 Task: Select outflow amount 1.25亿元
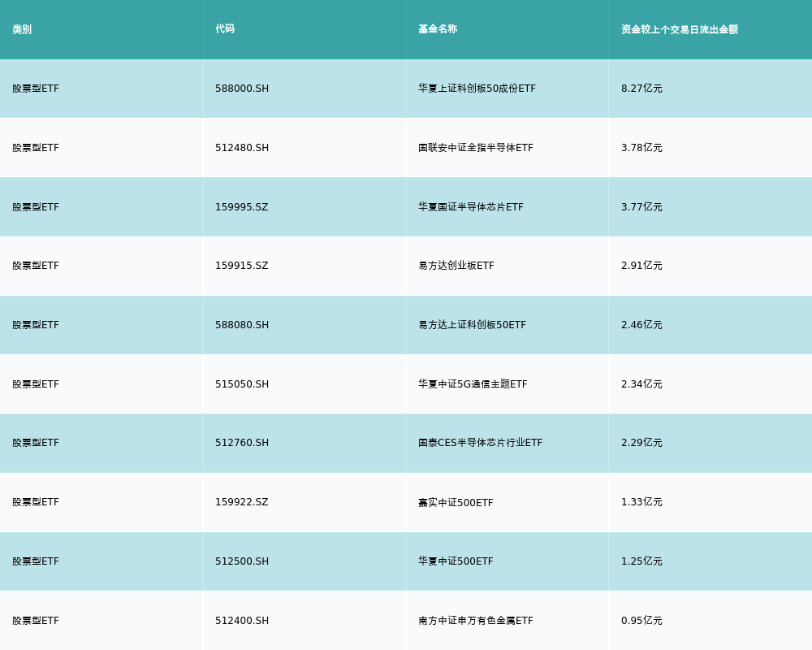(x=641, y=561)
